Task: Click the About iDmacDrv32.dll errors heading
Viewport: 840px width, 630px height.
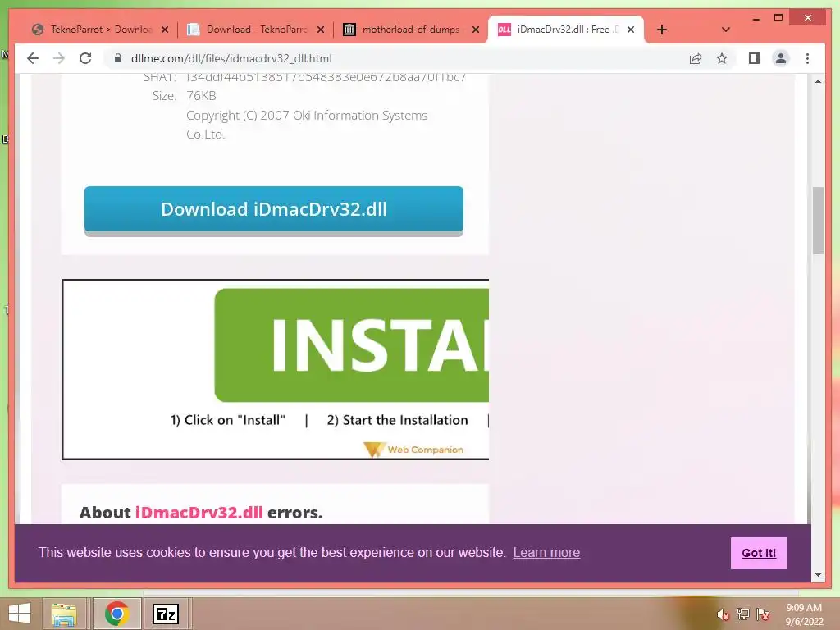Action: point(201,513)
